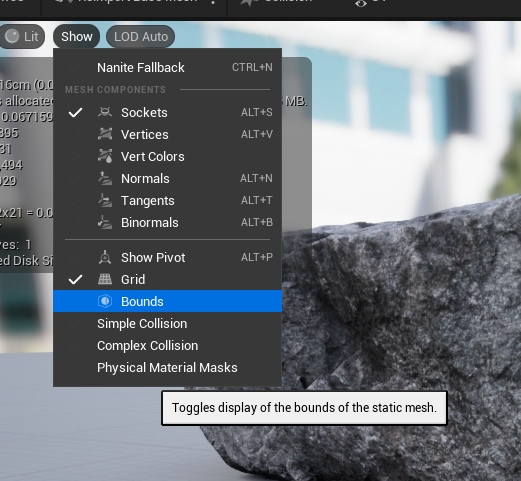The width and height of the screenshot is (521, 481).
Task: Uncheck the Sockets checkmark
Action: 75,113
